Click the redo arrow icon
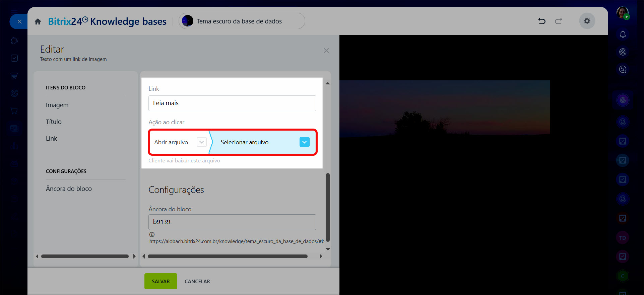The image size is (644, 295). pos(558,21)
